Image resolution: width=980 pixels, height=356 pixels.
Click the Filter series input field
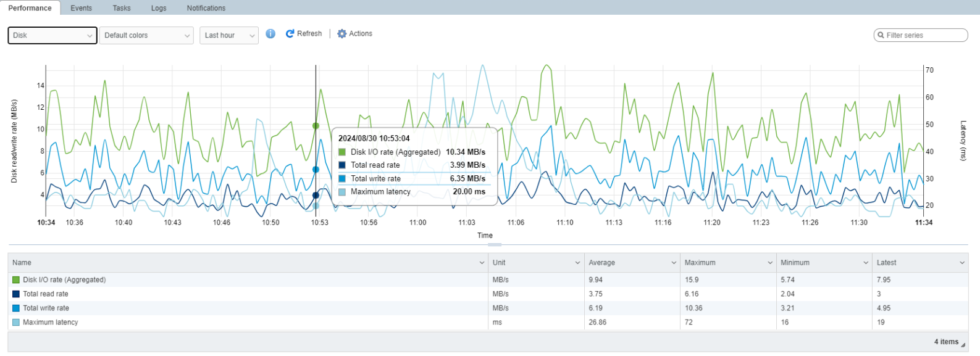tap(921, 35)
